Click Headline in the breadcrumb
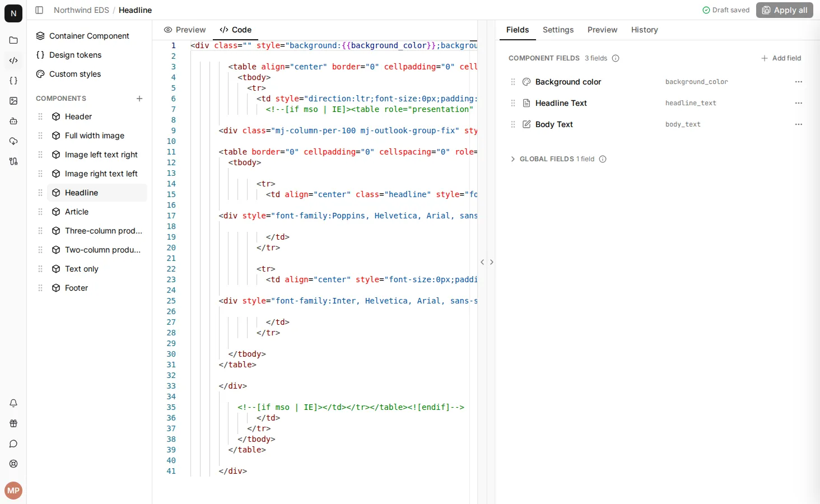The height and width of the screenshot is (504, 820). (x=135, y=10)
